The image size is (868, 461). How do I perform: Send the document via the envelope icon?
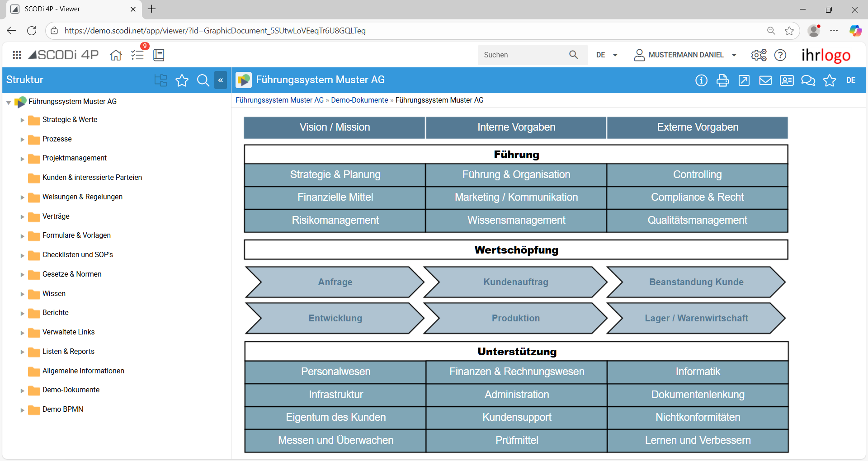click(x=765, y=80)
